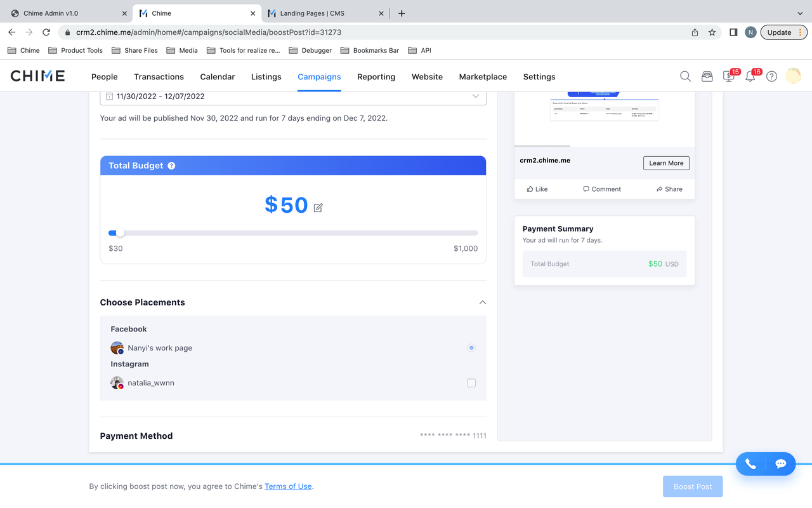Open the monitor icon with 15 badge
The height and width of the screenshot is (508, 812).
tap(729, 76)
